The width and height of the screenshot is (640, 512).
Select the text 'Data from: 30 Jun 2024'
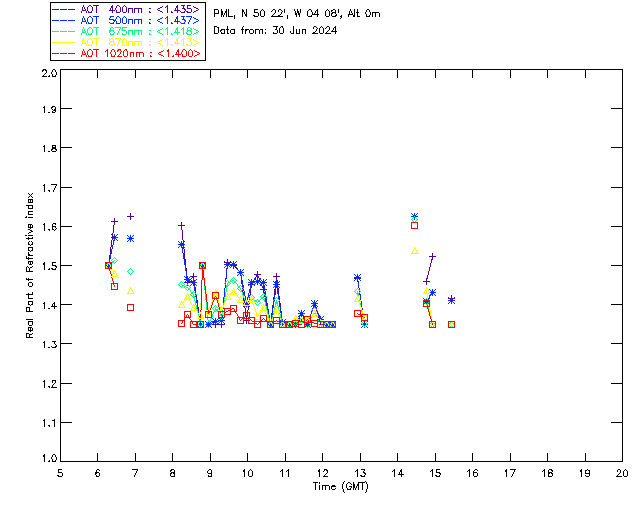[x=275, y=30]
